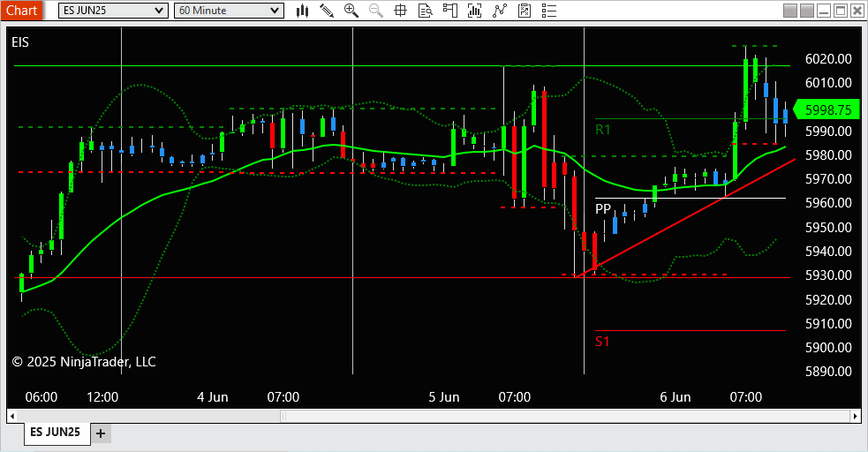The image size is (868, 452).
Task: Click the 5890.00 price axis label
Action: tap(828, 371)
